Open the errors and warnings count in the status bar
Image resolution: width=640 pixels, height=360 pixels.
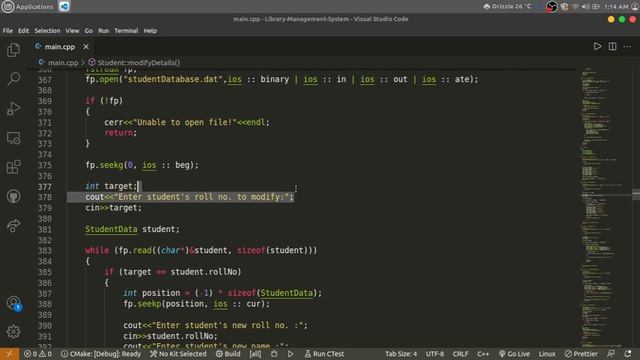(38, 354)
